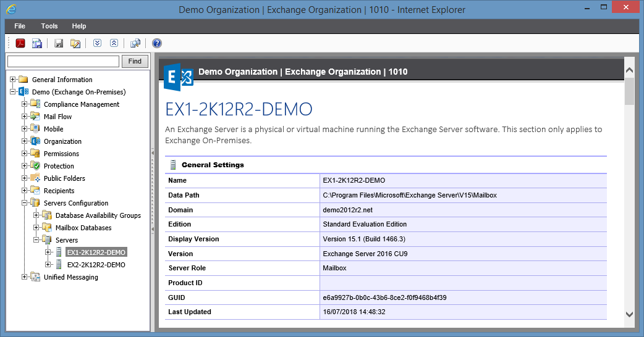This screenshot has height=337, width=644.
Task: Expand the EX1-2K12R2-DEMO server node
Action: click(x=48, y=252)
